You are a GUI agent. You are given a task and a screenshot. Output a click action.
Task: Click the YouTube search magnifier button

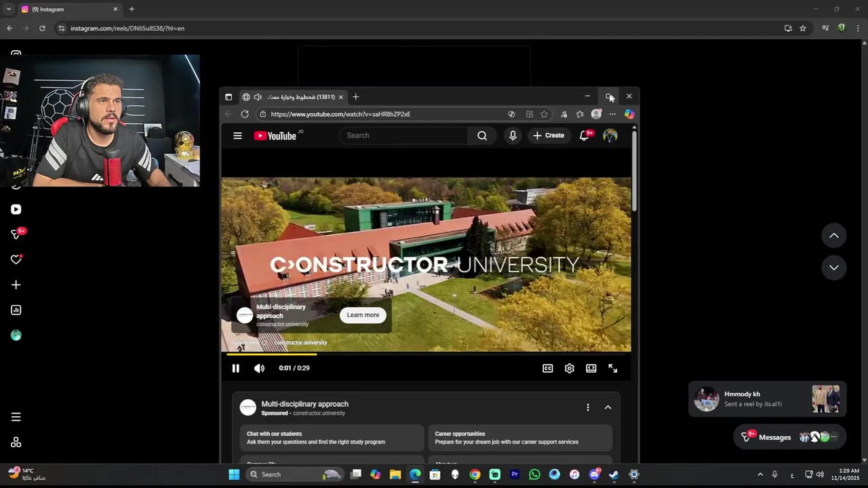[x=482, y=136]
